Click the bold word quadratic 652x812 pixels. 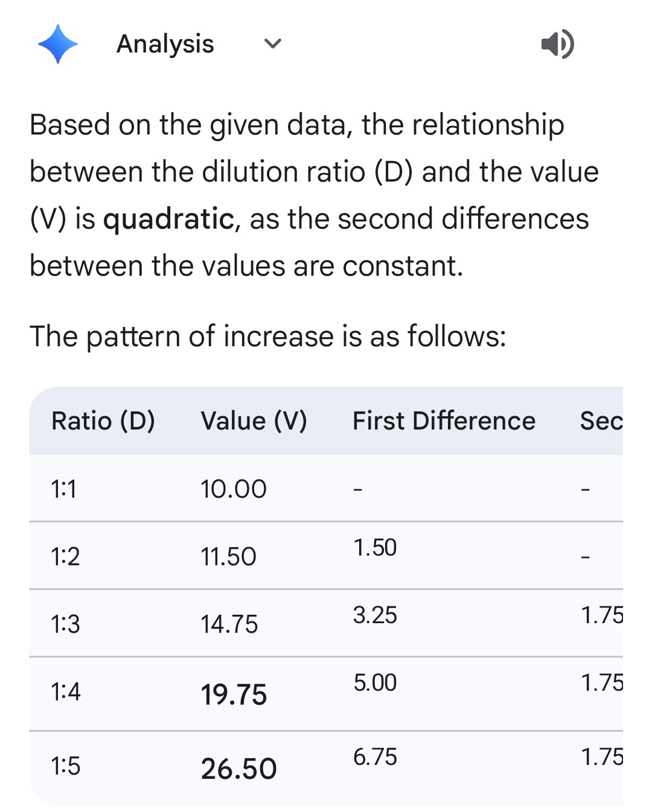click(x=168, y=219)
